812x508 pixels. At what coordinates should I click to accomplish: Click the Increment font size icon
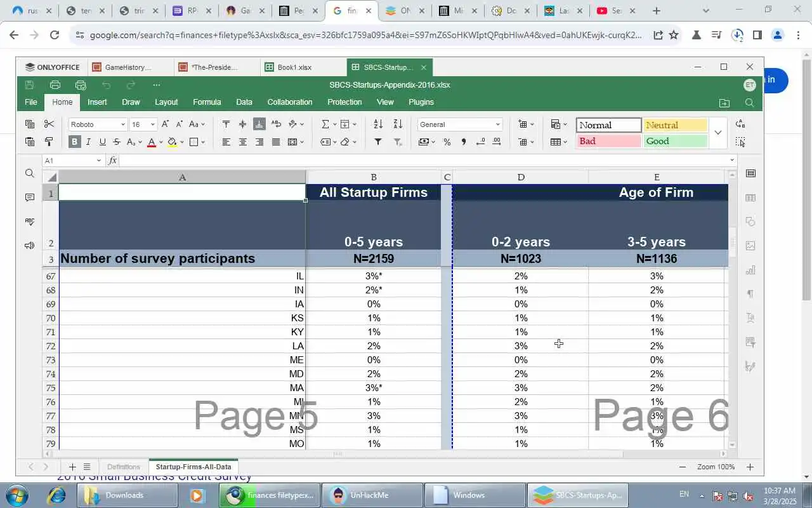coord(166,124)
